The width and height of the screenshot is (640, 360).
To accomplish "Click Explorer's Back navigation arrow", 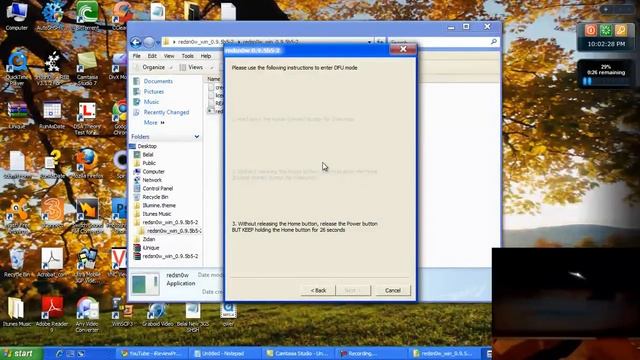I will 136,42.
